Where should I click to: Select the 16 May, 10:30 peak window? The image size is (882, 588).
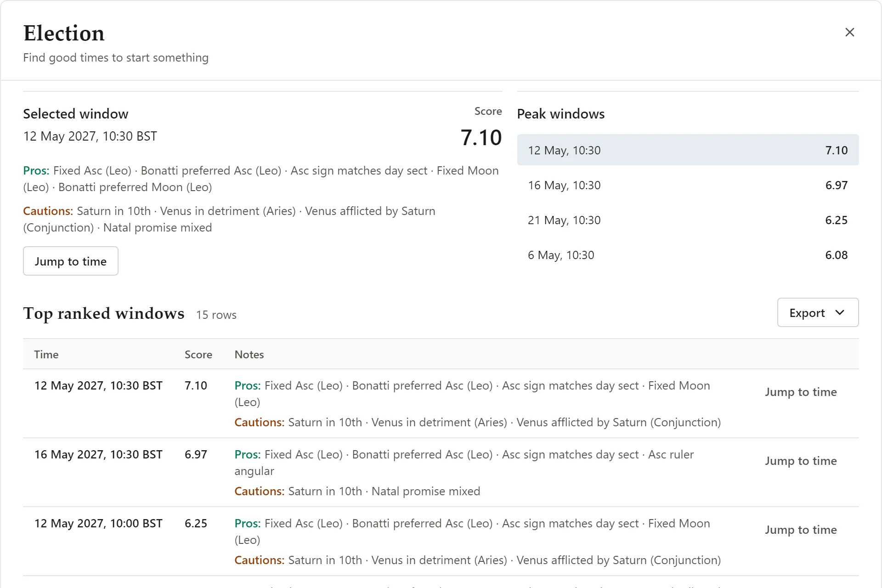pos(688,185)
